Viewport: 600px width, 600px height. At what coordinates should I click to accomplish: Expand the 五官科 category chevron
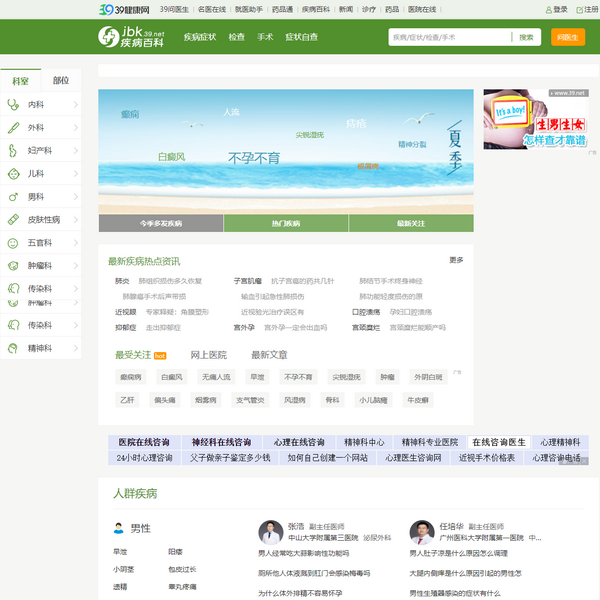click(77, 242)
